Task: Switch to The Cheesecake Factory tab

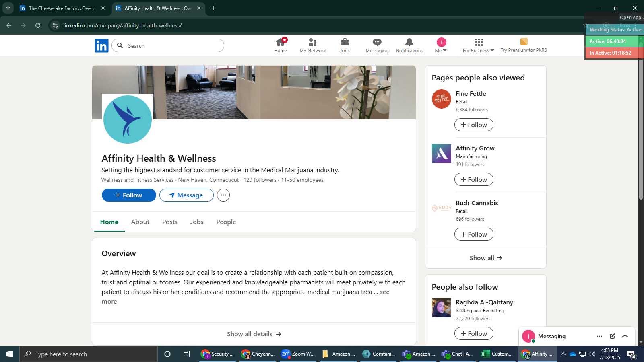Action: click(63, 8)
